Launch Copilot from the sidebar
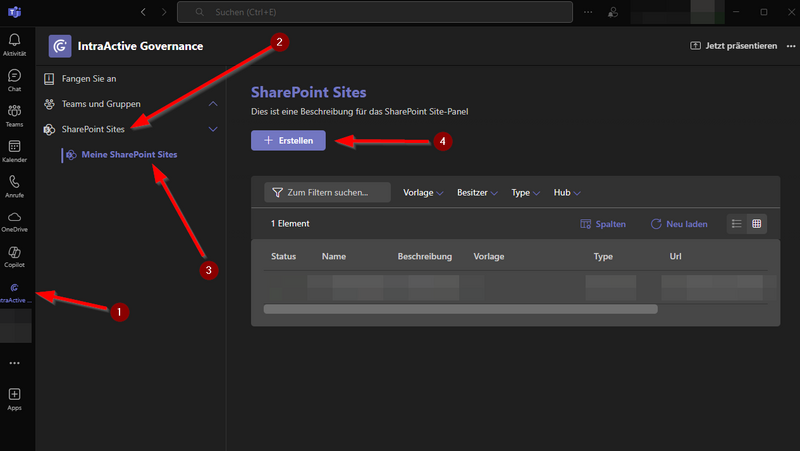 14,257
